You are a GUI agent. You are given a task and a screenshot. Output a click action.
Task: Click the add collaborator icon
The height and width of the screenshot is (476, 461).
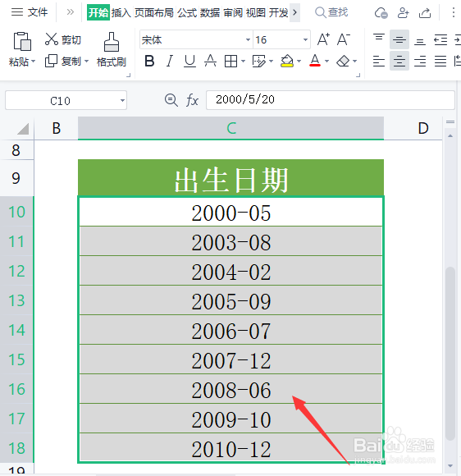(403, 13)
